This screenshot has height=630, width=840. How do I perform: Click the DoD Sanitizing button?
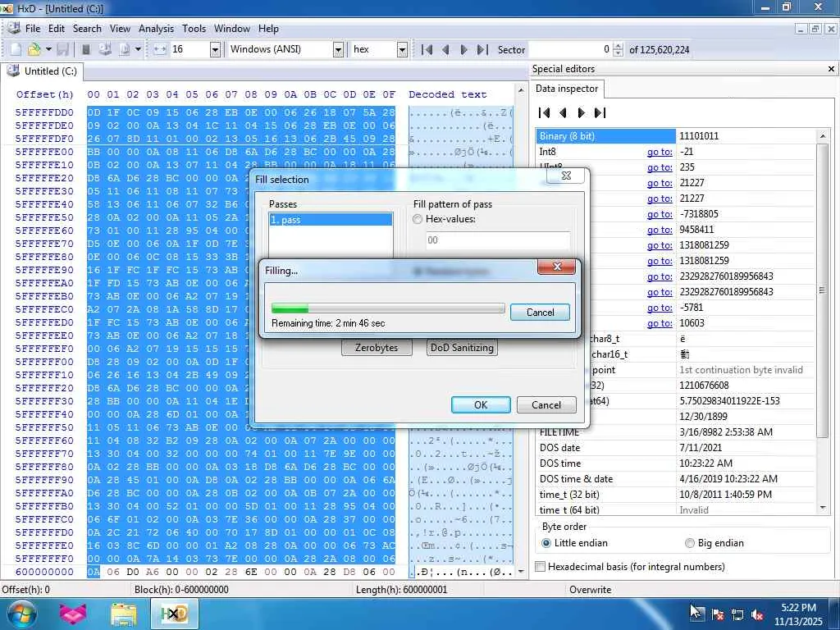tap(462, 348)
